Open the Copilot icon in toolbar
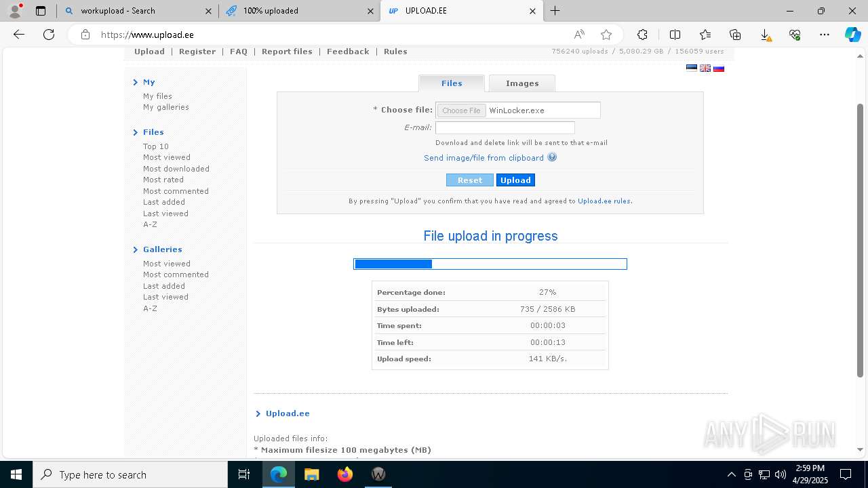The height and width of the screenshot is (488, 868). coord(852,35)
